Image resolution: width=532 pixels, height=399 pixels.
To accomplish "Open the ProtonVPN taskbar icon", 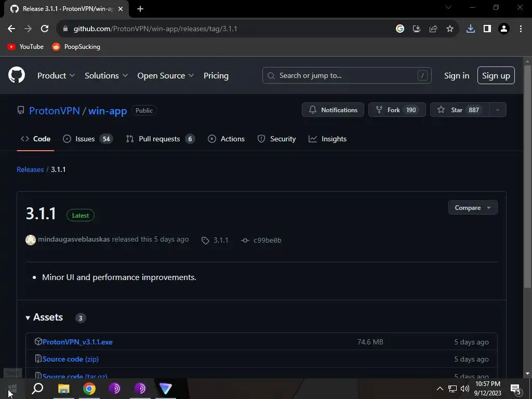I will [x=166, y=389].
